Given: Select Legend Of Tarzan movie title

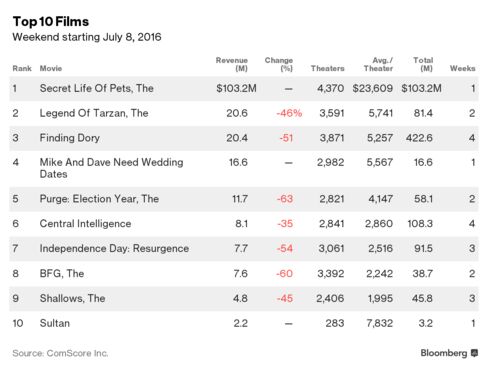Looking at the screenshot, I should pyautogui.click(x=94, y=113).
